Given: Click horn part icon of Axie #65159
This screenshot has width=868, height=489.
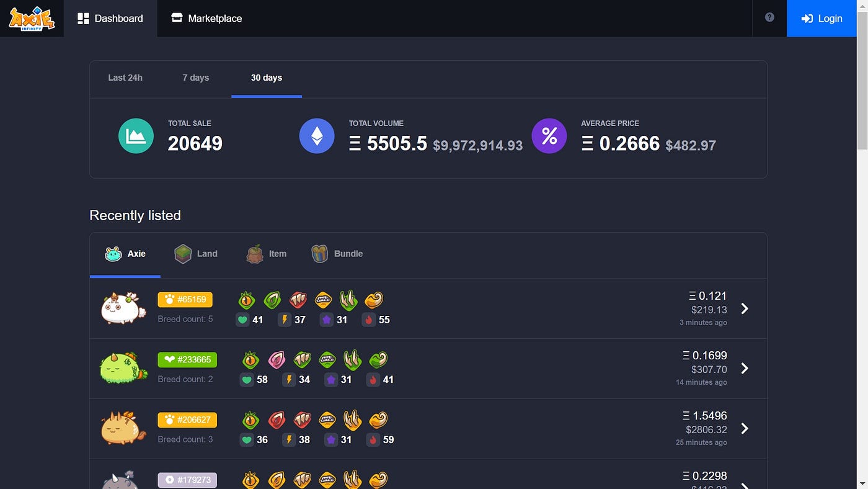Looking at the screenshot, I should (x=348, y=301).
